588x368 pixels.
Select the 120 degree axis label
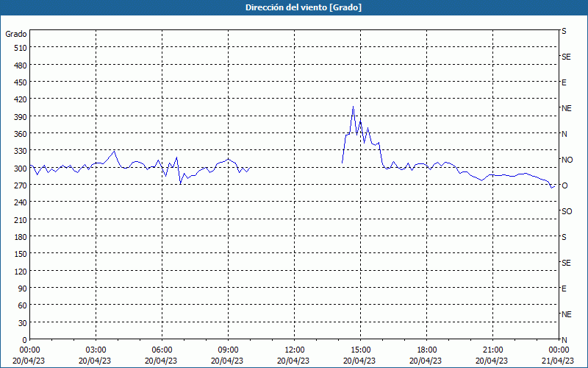coord(21,271)
